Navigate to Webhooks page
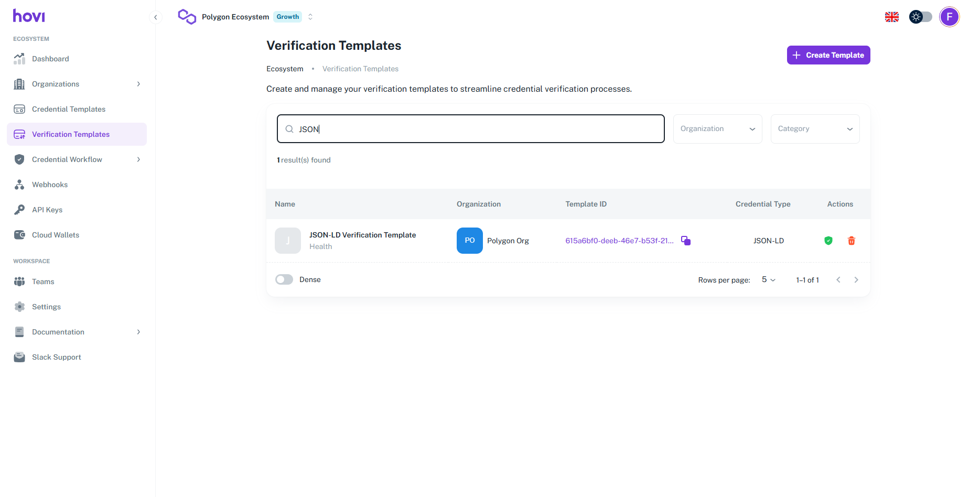 [50, 185]
